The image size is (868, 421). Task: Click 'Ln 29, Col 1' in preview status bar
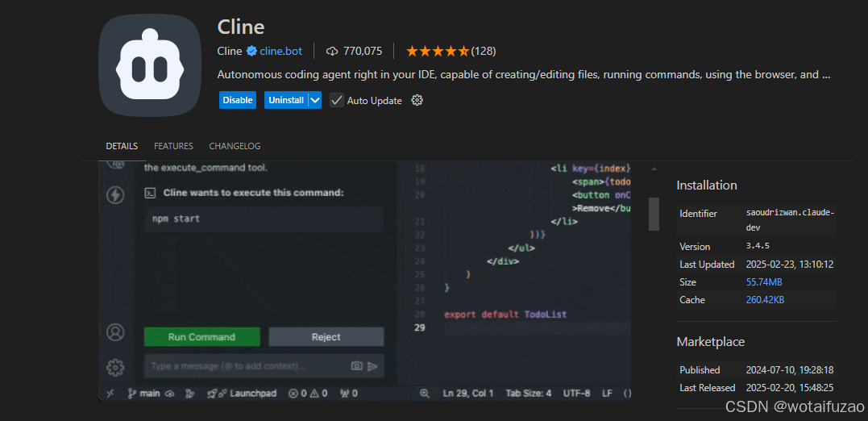[x=468, y=394]
